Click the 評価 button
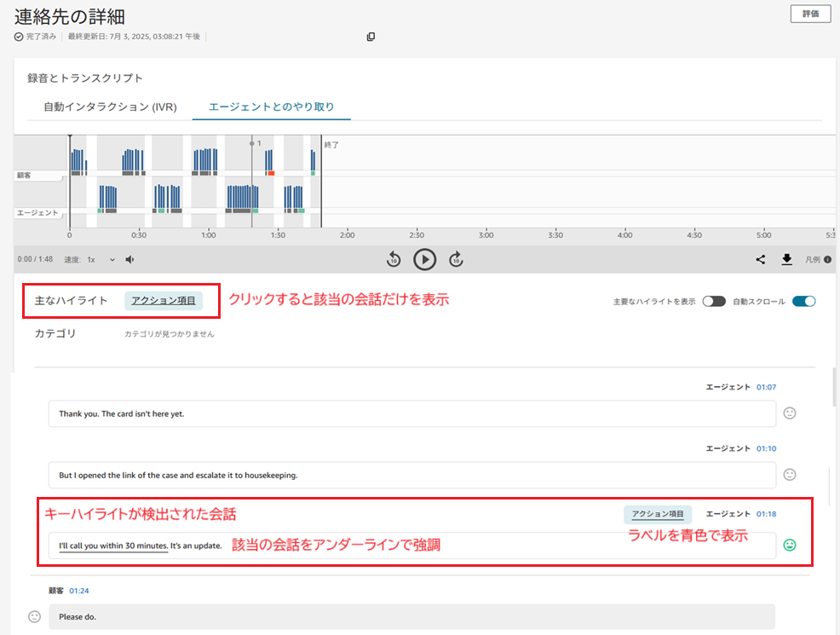Image resolution: width=840 pixels, height=635 pixels. 810,14
